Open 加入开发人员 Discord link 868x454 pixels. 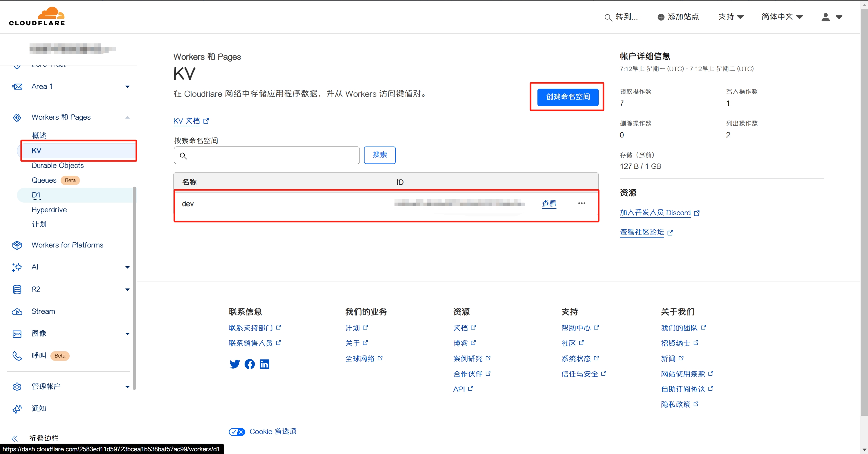pos(655,213)
